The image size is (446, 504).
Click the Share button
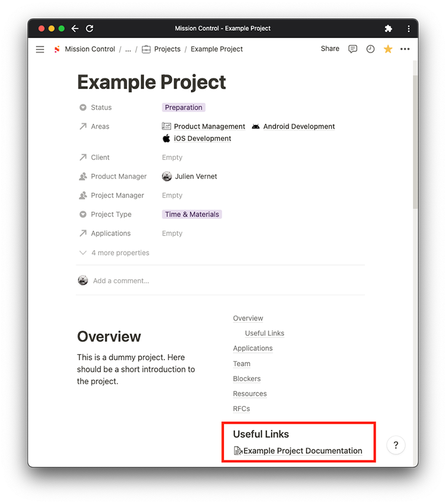[x=330, y=49]
